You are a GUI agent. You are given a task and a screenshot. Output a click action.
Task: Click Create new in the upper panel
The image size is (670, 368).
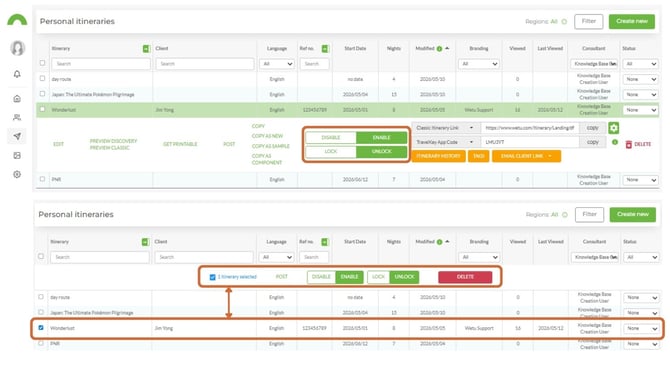click(x=632, y=21)
